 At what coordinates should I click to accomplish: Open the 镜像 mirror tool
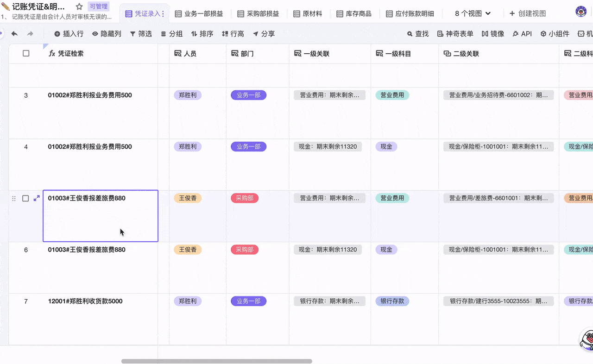pos(492,34)
